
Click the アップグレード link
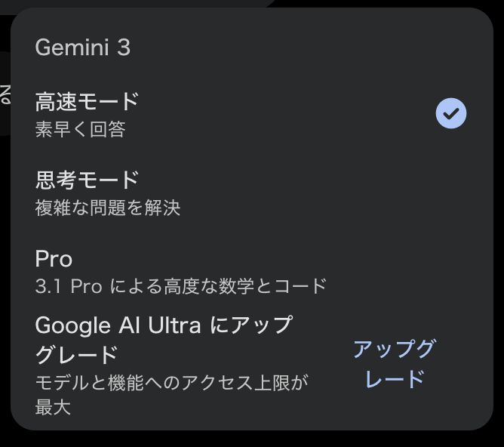394,363
